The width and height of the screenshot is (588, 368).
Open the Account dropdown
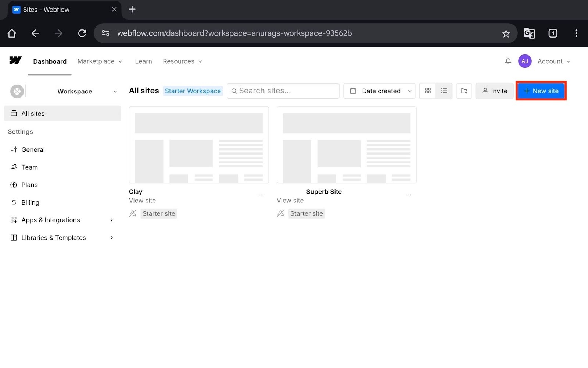(554, 61)
